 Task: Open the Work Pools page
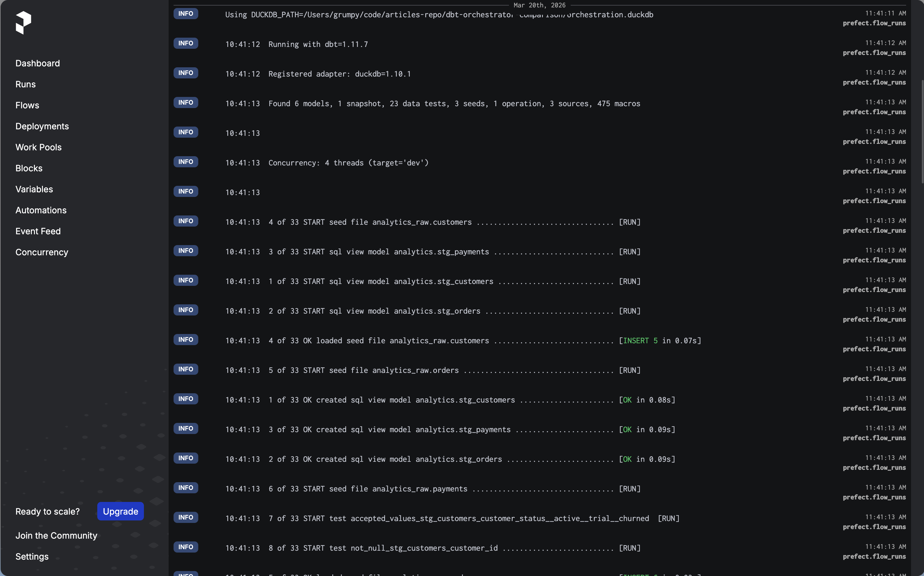click(x=39, y=147)
